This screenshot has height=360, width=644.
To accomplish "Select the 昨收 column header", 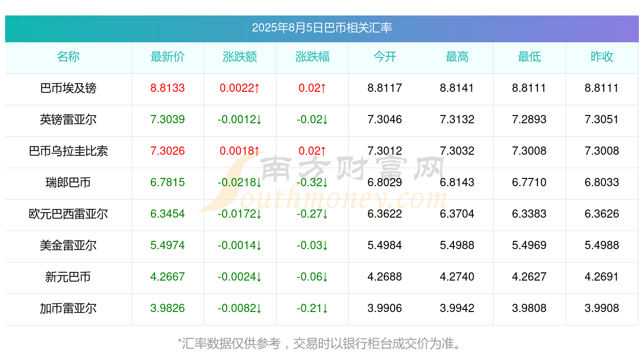I will 602,57.
